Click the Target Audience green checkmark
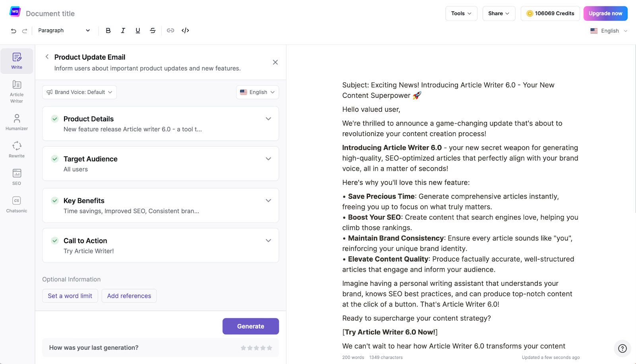The image size is (636, 364). (55, 159)
